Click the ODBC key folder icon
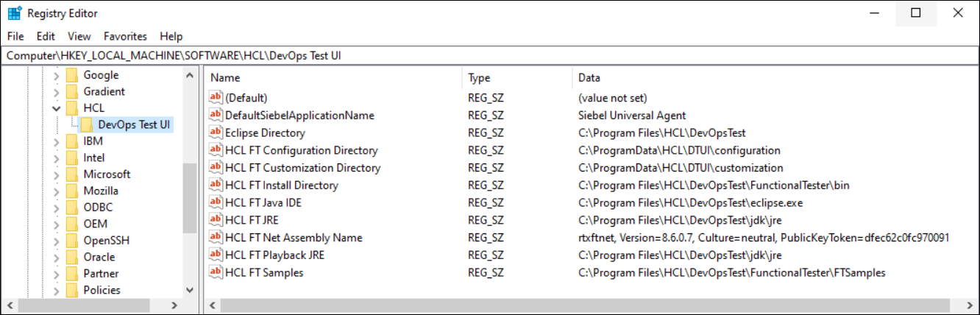 point(71,208)
